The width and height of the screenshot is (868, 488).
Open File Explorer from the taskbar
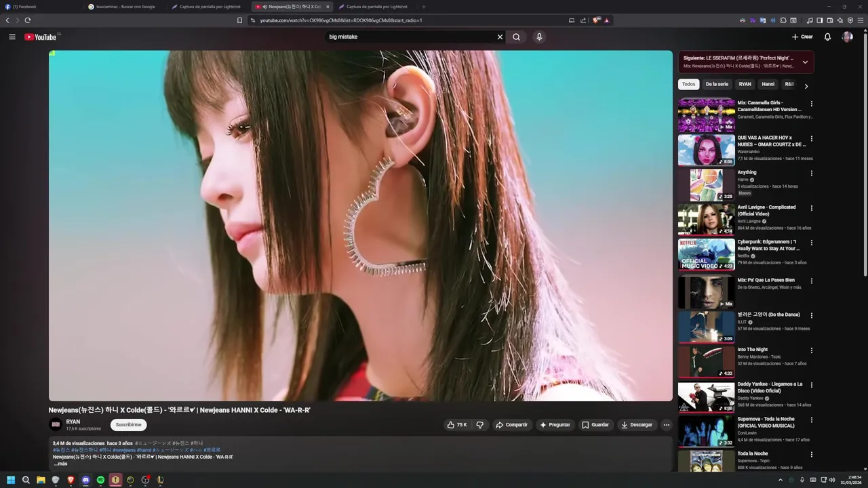pos(41,480)
